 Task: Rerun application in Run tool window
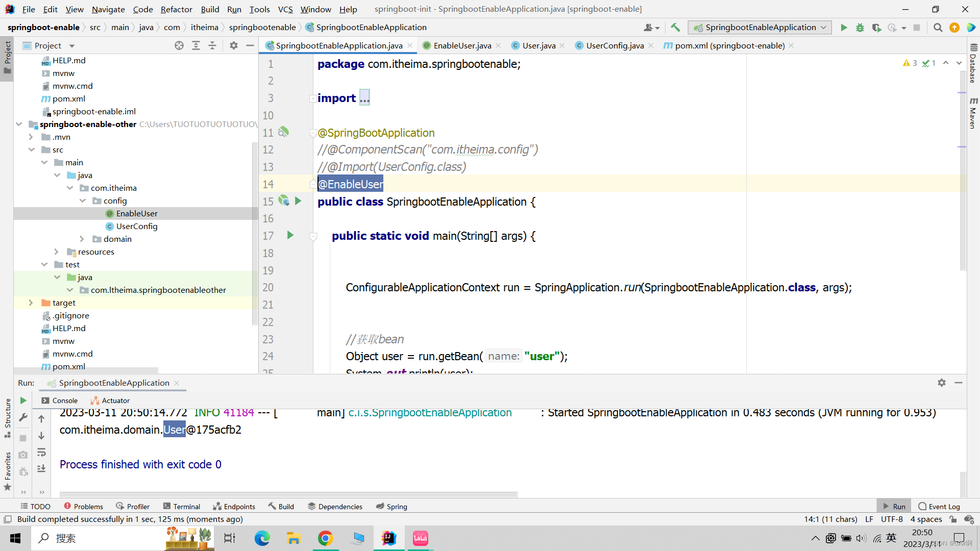(23, 400)
